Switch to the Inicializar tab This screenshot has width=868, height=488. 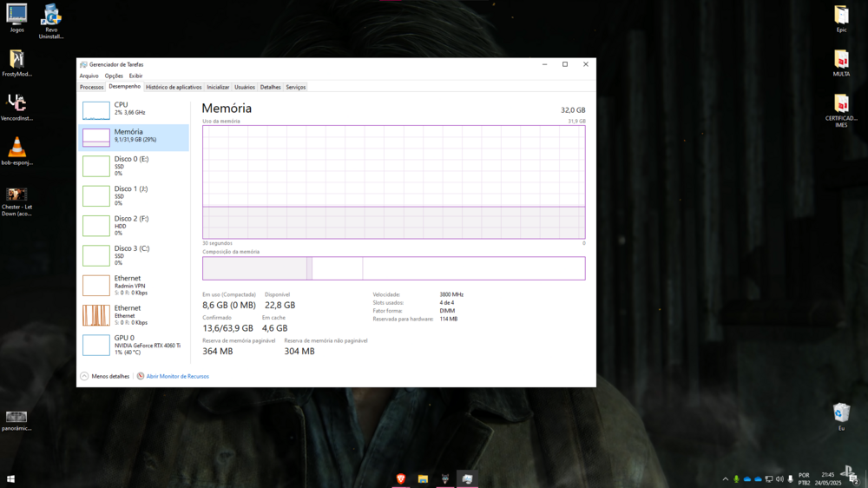[218, 88]
